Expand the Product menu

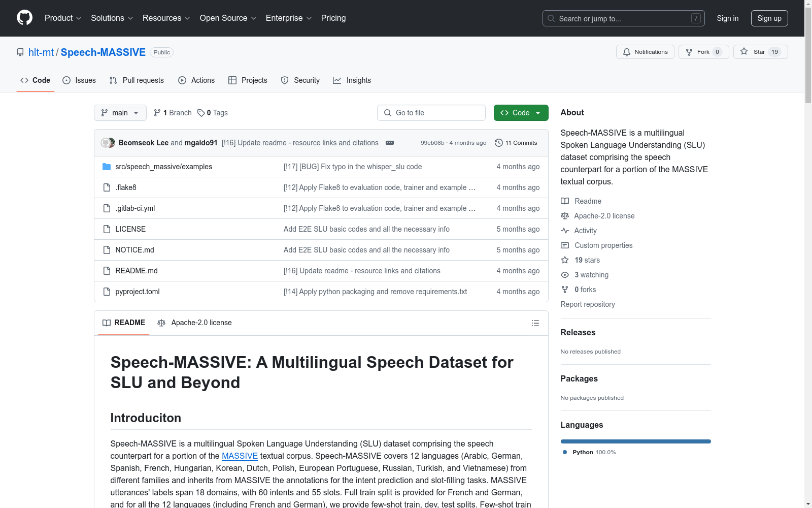63,18
